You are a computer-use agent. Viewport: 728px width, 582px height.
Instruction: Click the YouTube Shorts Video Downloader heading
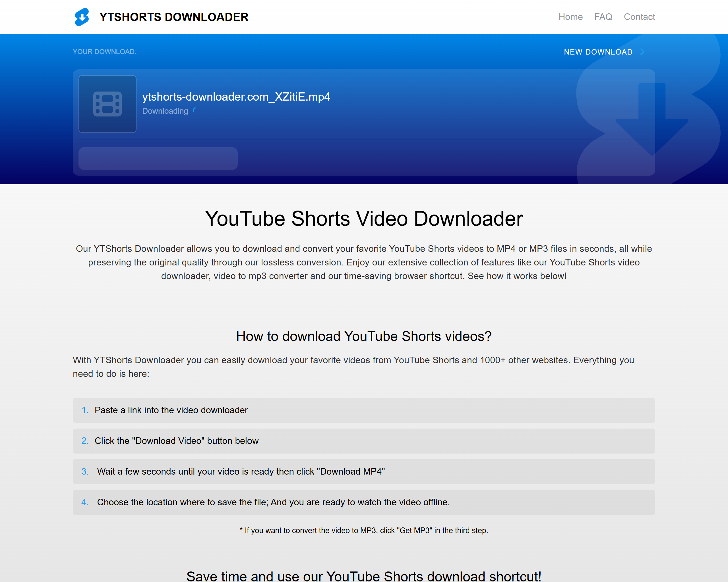click(364, 219)
